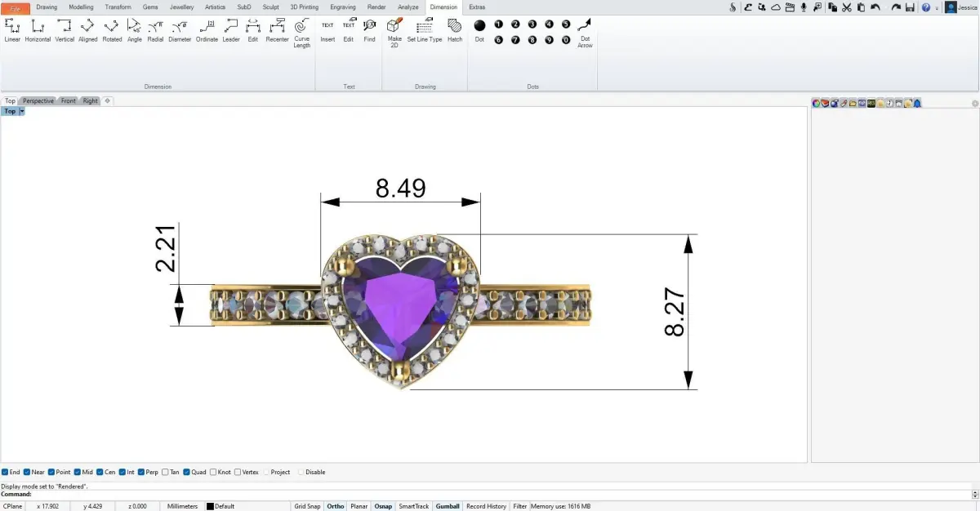Click the cloud icon in top toolbar

pyautogui.click(x=776, y=7)
